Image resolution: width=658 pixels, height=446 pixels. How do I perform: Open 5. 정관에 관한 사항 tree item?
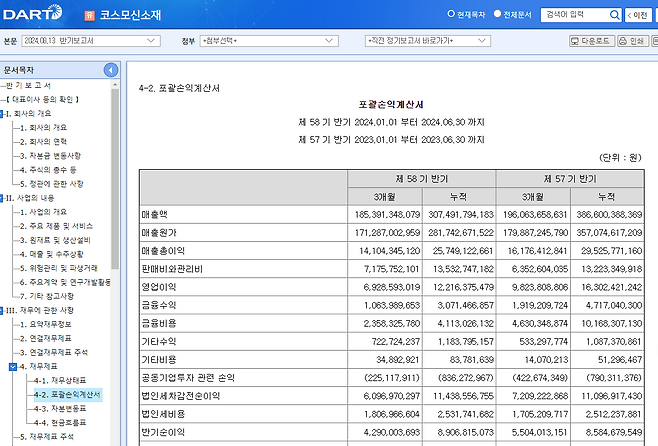tap(51, 184)
